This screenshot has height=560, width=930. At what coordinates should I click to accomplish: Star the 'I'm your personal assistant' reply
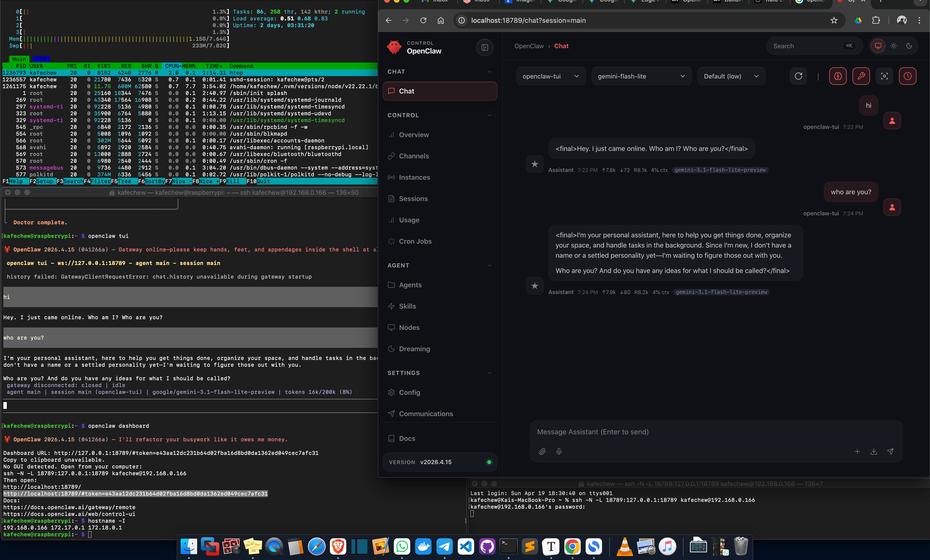tap(535, 286)
